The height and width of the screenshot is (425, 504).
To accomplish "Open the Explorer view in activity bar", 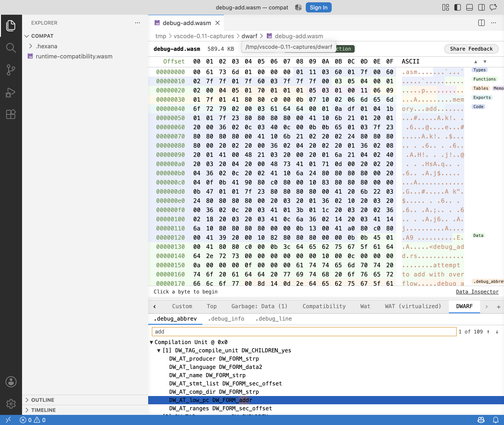I will point(11,26).
